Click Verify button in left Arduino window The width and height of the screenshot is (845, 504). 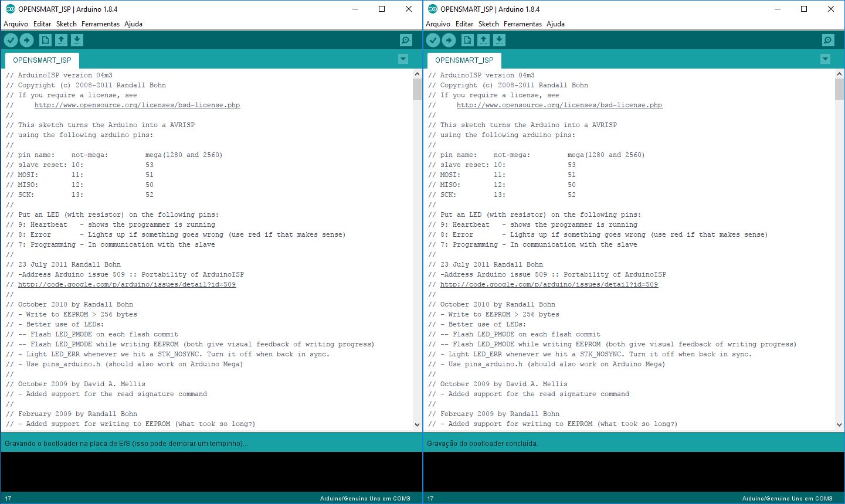point(11,40)
